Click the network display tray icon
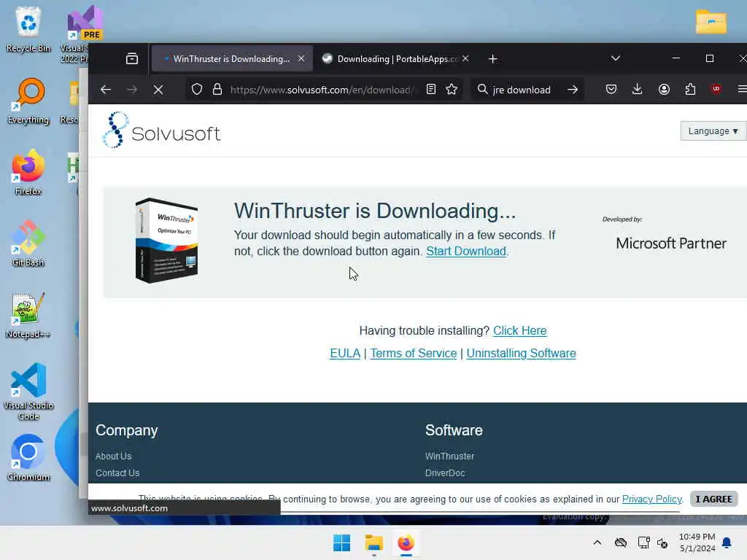 [643, 542]
